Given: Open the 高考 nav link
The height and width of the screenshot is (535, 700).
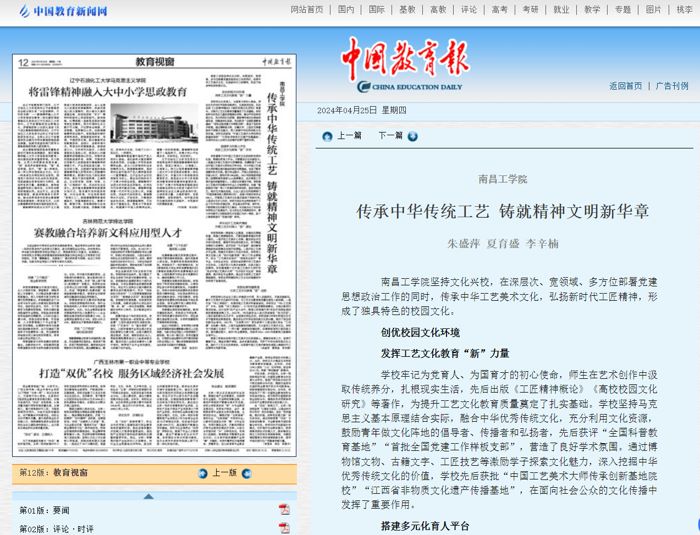Looking at the screenshot, I should (x=500, y=9).
